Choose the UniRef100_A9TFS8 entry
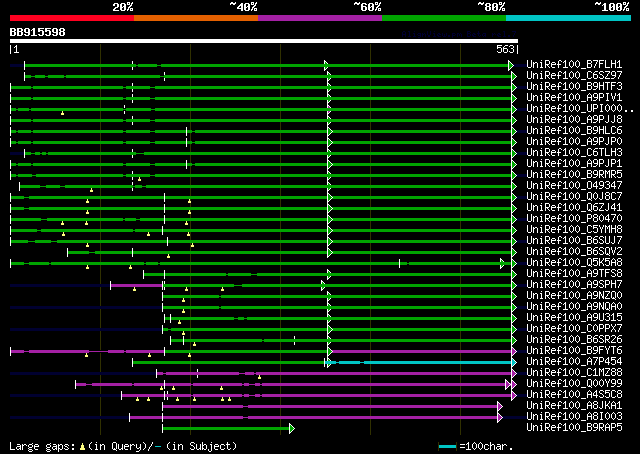The image size is (640, 454). (x=574, y=274)
